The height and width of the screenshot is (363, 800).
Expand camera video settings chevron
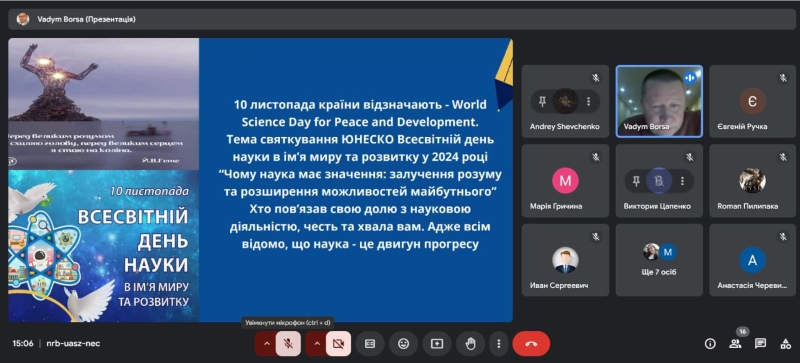point(316,344)
